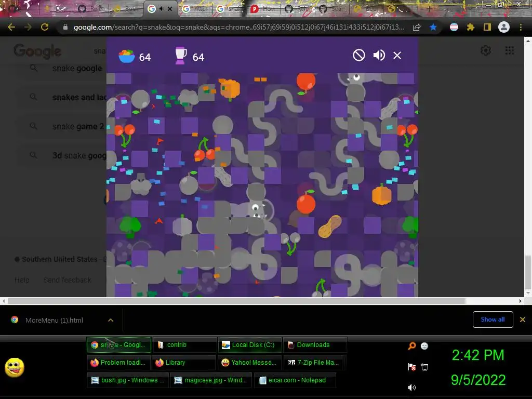The height and width of the screenshot is (399, 532).
Task: Reload the current Google page
Action: click(45, 27)
